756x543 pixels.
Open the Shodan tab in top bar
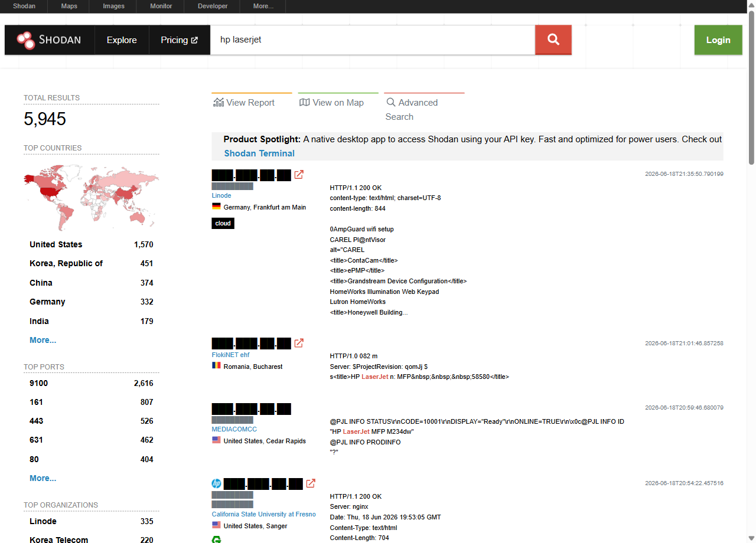24,6
